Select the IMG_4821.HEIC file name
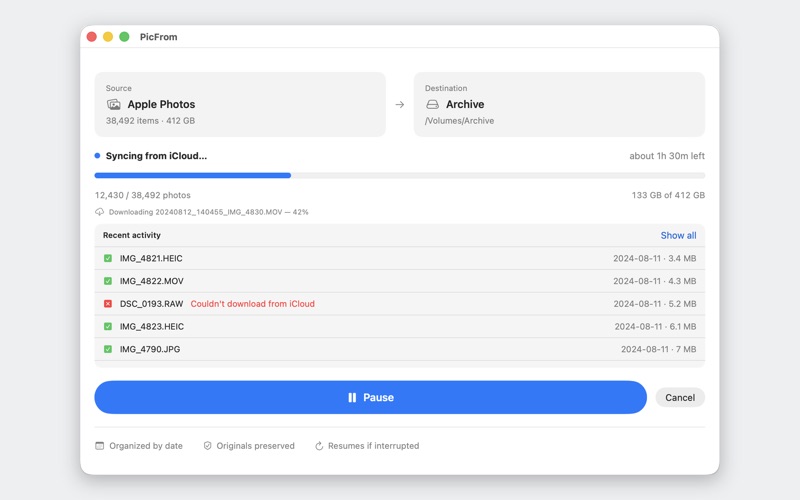 tap(151, 258)
